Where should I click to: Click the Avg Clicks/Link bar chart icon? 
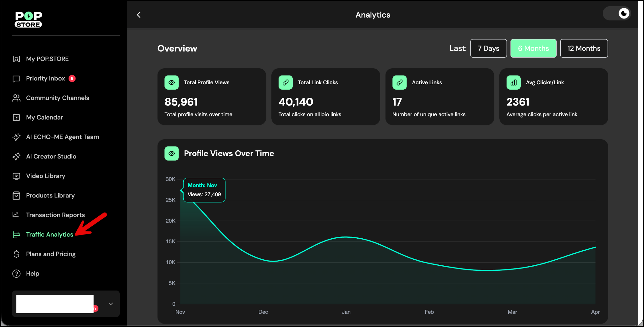tap(514, 83)
